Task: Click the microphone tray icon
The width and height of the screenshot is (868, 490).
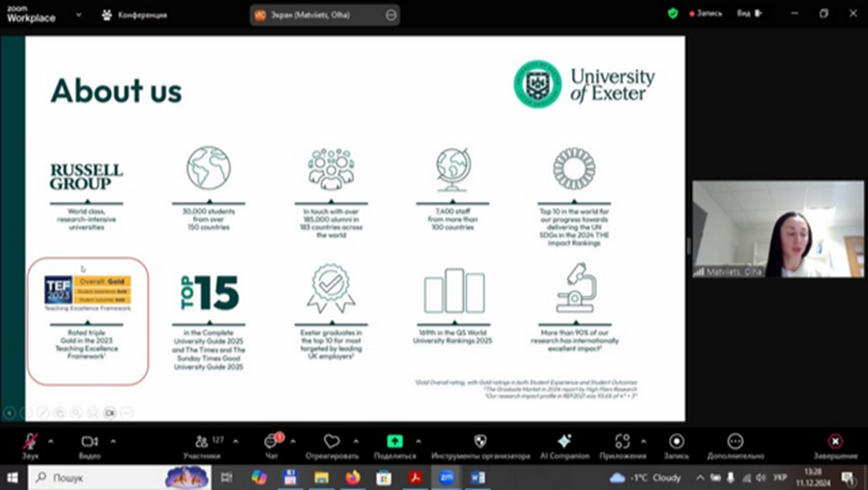Action: coord(731,478)
